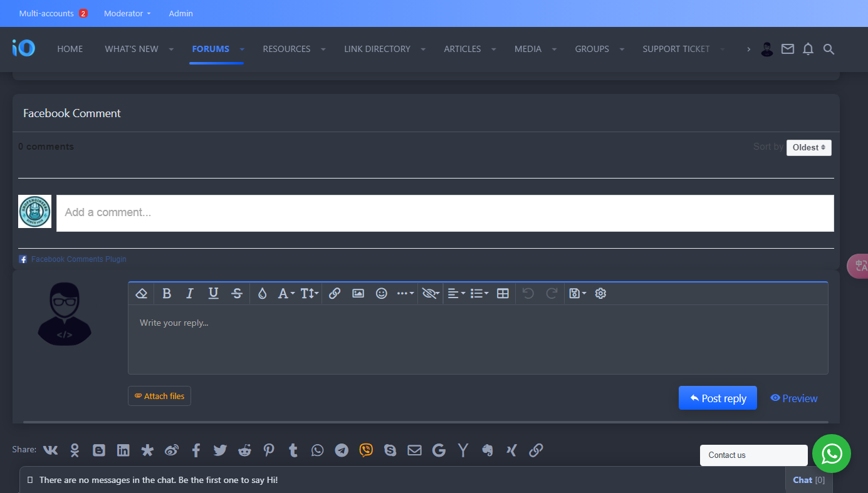
Task: Click the Post reply button
Action: [x=718, y=398]
